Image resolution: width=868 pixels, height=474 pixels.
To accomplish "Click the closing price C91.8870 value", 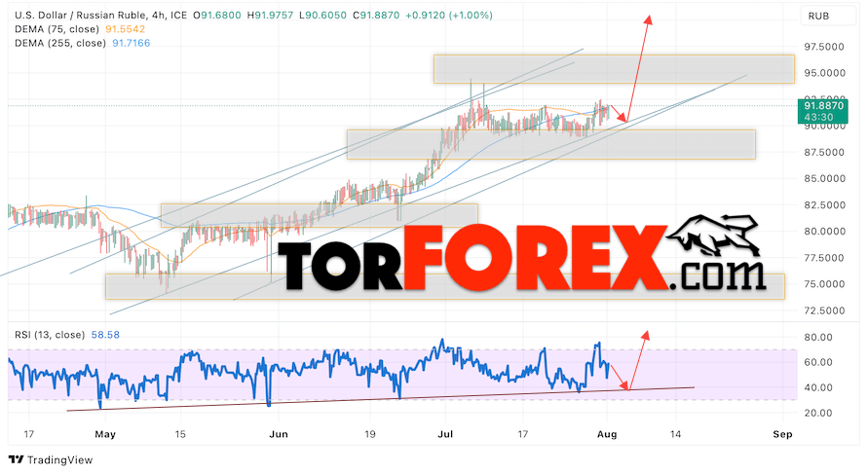I will pos(376,16).
